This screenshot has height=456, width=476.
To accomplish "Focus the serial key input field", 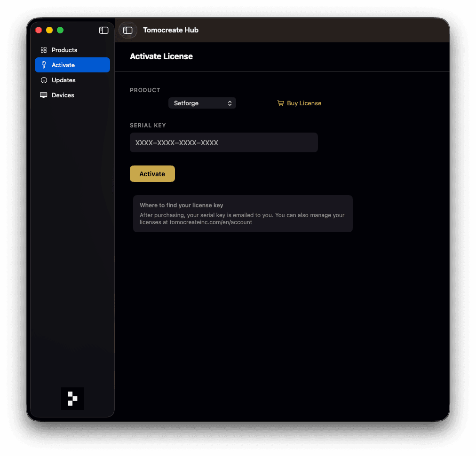I will 224,142.
